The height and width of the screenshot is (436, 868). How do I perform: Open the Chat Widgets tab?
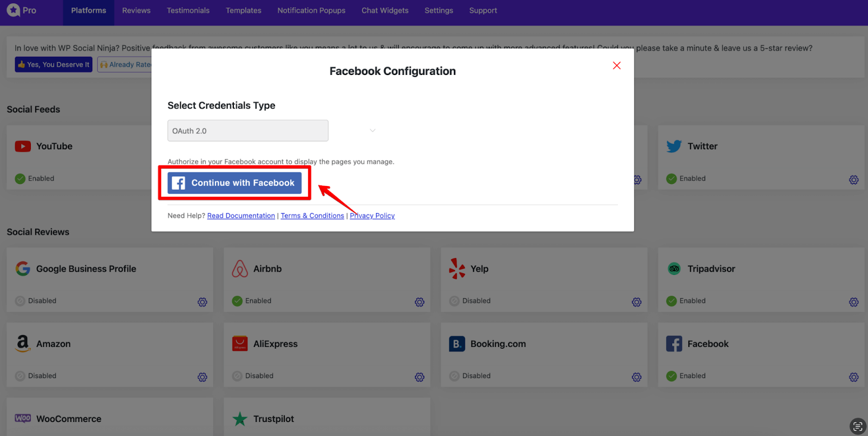point(385,10)
